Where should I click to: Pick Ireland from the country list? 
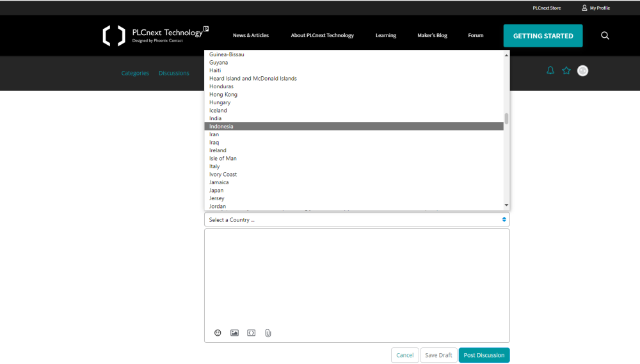point(353,150)
